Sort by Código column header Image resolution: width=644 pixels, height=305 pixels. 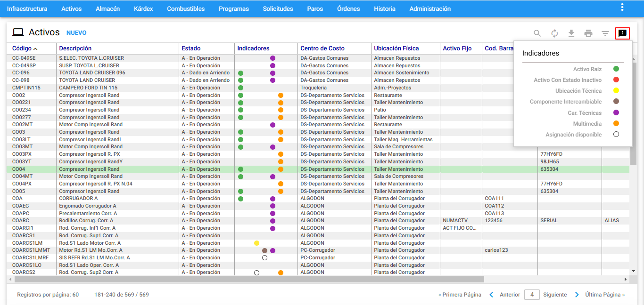coord(22,48)
